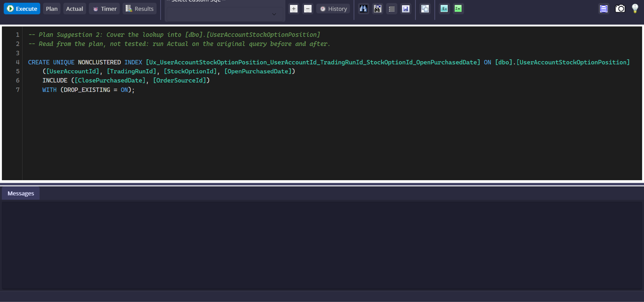Click the blue database icon
The image size is (644, 302).
click(x=604, y=9)
